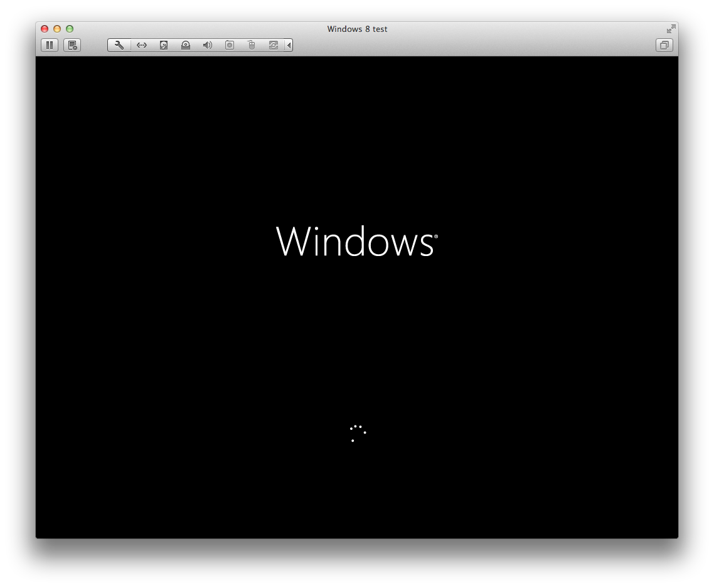The height and width of the screenshot is (588, 714).
Task: Close the Windows 8 test window
Action: (x=45, y=29)
